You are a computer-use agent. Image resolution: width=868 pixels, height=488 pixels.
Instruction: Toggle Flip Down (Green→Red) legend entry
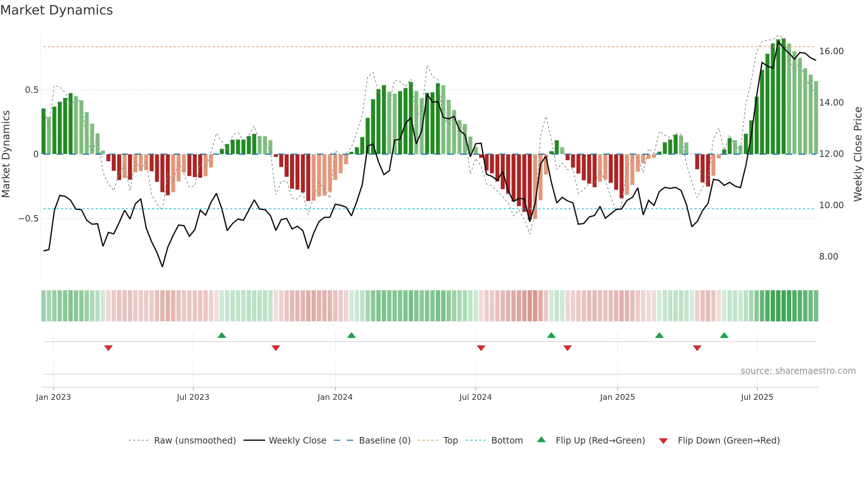[719, 440]
